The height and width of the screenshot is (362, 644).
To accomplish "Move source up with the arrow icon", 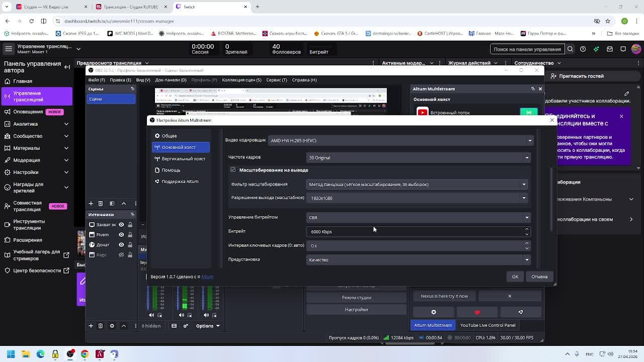I will [124, 326].
